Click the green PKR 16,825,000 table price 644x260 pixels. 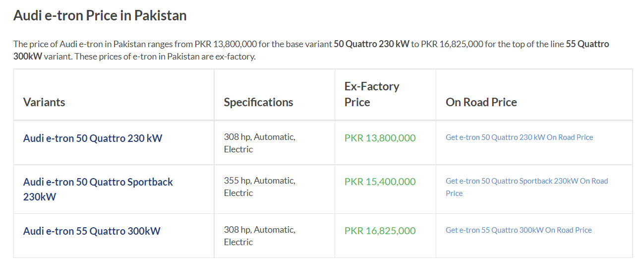(x=380, y=231)
